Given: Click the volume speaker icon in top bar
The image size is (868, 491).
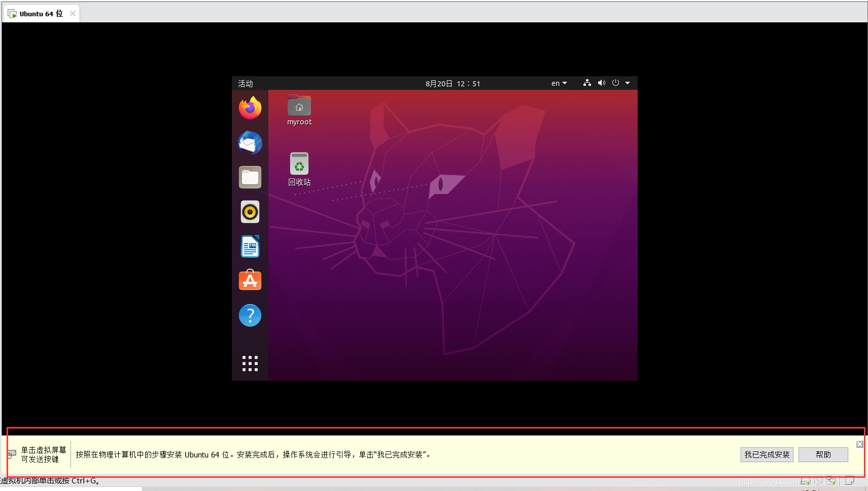Looking at the screenshot, I should tap(602, 83).
